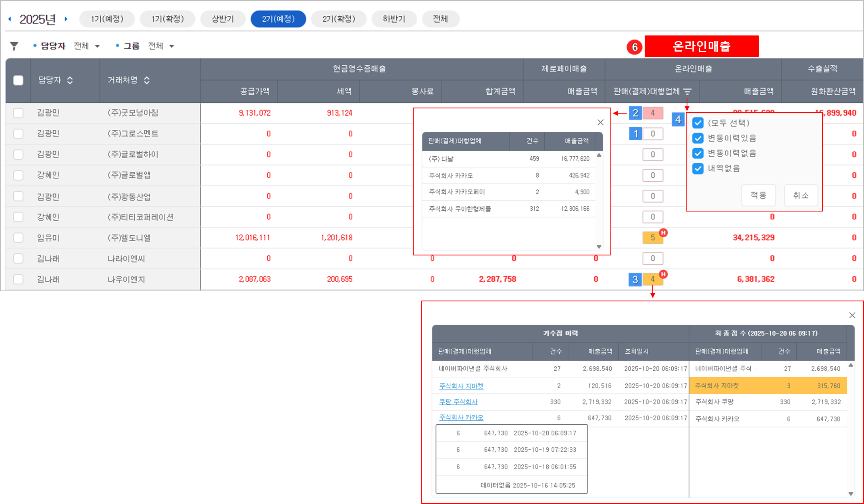Select 전체 period tab
Screen dimensions: 864x504
point(440,19)
